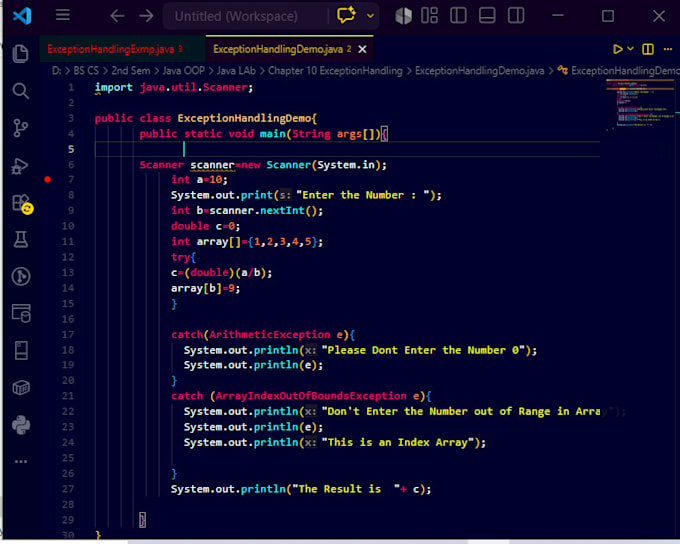Click the code minimap
Screen dimensions: 680x544
tap(640, 103)
